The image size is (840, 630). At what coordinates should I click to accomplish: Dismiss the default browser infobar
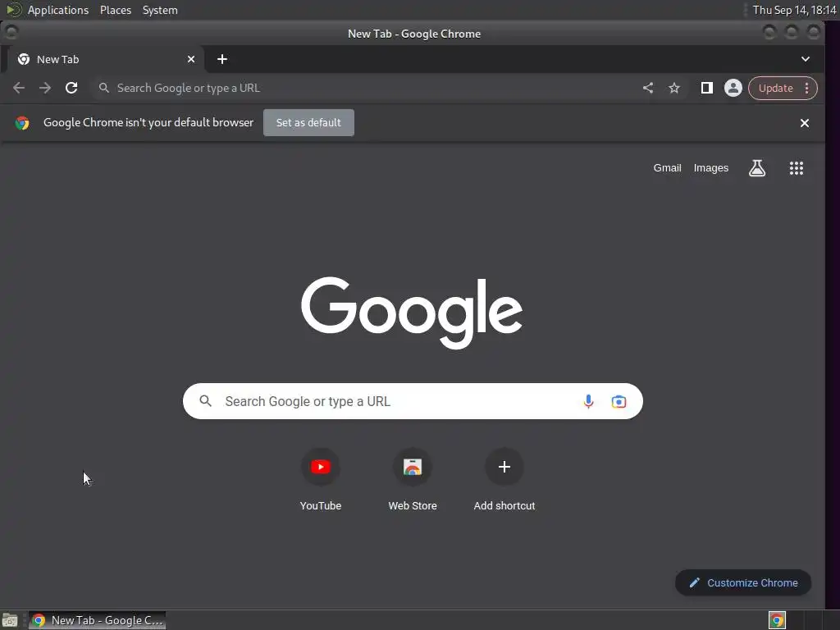[x=804, y=123]
